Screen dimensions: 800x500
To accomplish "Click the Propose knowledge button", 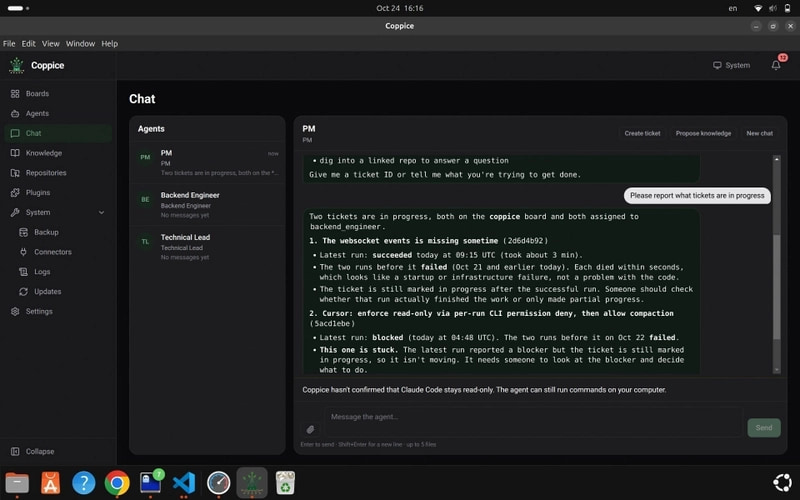I will click(703, 133).
